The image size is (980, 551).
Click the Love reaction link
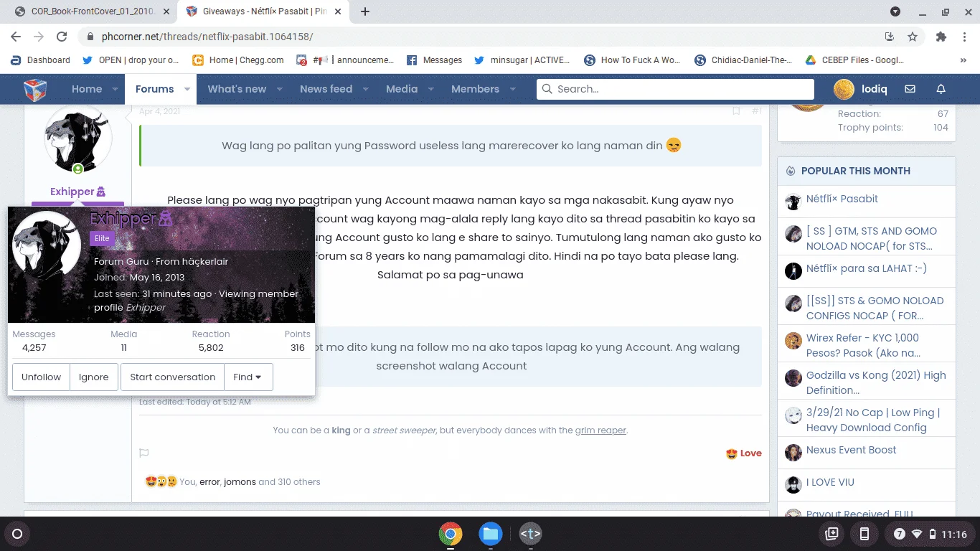point(744,453)
